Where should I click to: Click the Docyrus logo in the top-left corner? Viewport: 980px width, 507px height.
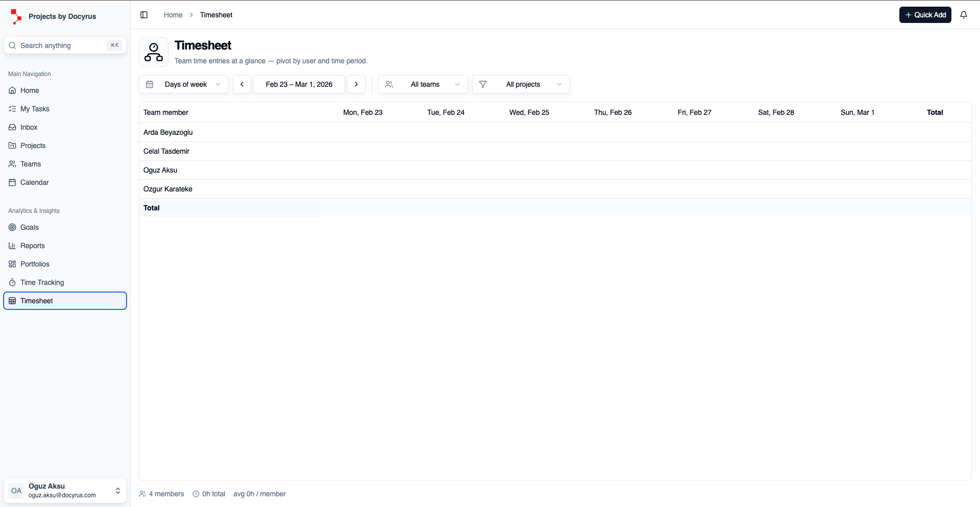tap(15, 16)
